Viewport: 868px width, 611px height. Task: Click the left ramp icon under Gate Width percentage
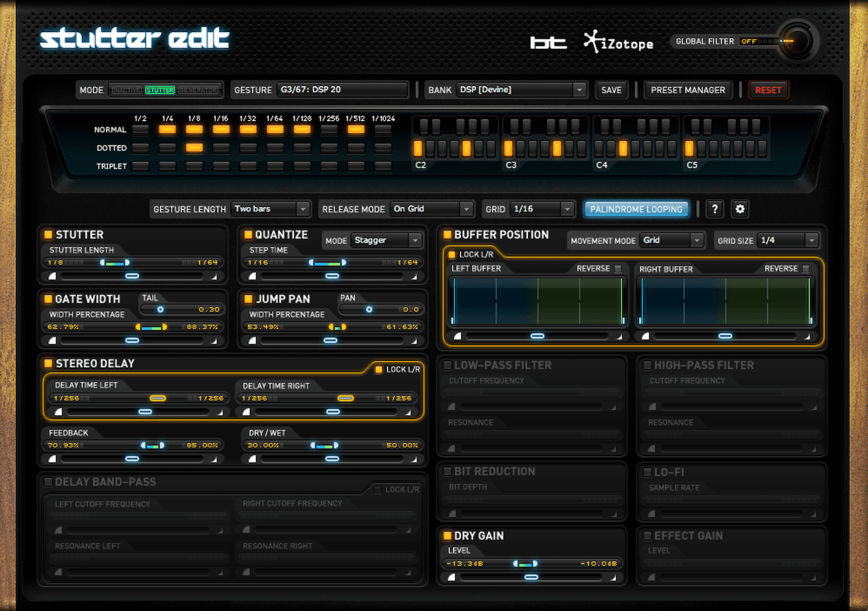click(x=52, y=341)
